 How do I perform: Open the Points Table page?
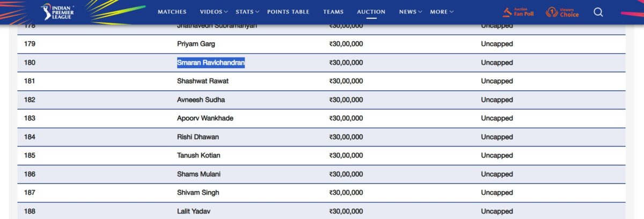click(x=288, y=12)
